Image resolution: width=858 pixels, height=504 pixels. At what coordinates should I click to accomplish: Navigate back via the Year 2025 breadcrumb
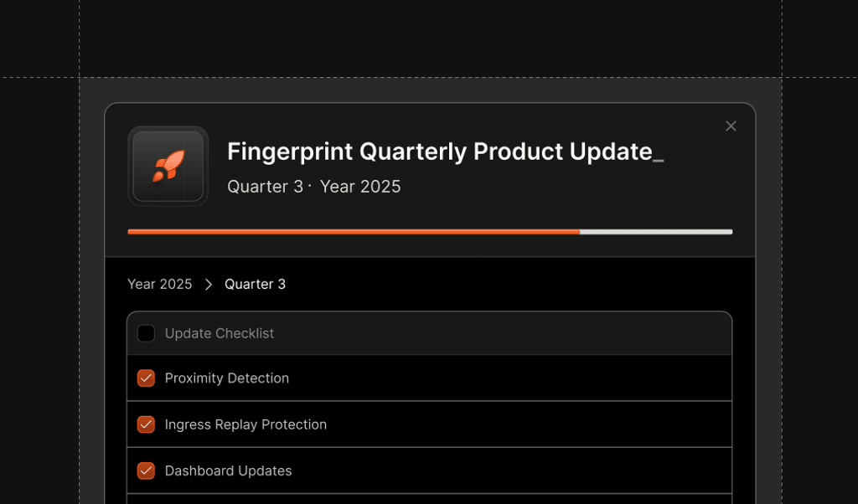point(159,284)
